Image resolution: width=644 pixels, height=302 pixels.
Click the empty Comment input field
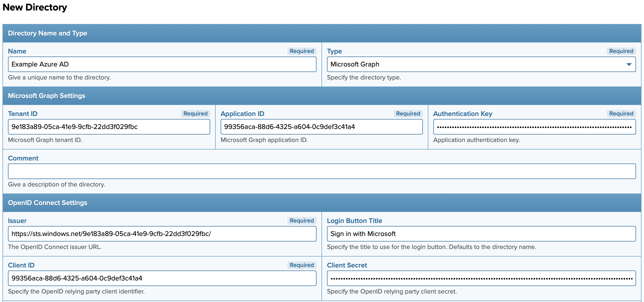(322, 171)
